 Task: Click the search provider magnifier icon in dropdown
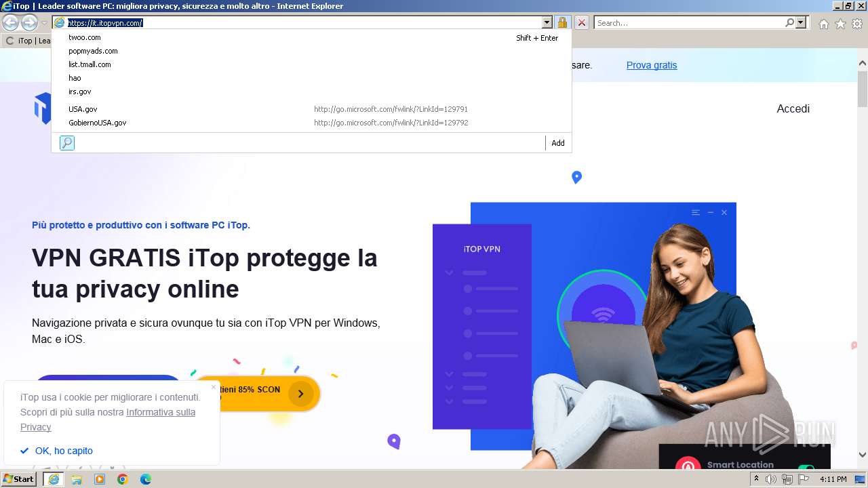tap(67, 143)
